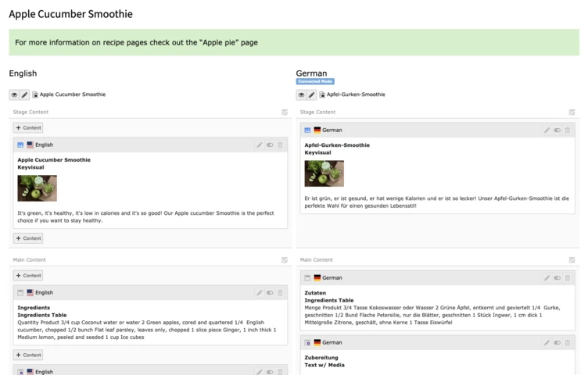Edit English Stage Content column icon

pos(285,112)
